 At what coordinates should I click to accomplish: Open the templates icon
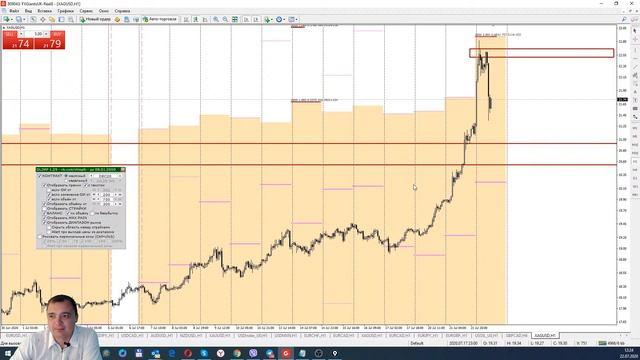point(291,19)
